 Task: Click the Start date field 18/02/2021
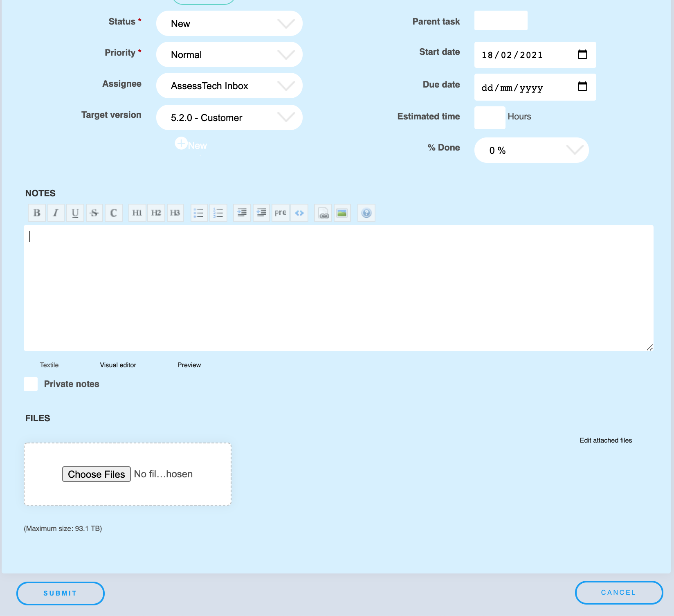pos(535,55)
